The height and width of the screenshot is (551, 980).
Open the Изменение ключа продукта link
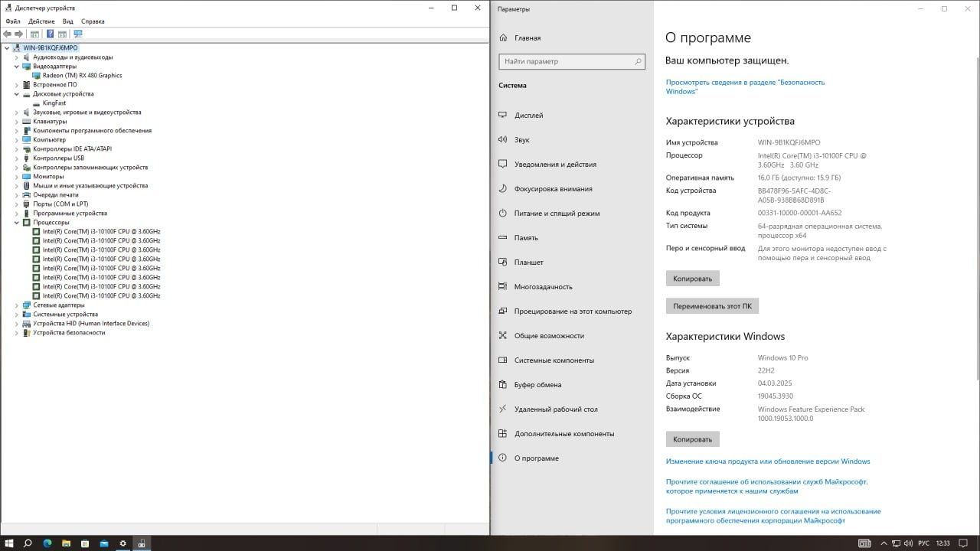pyautogui.click(x=768, y=461)
